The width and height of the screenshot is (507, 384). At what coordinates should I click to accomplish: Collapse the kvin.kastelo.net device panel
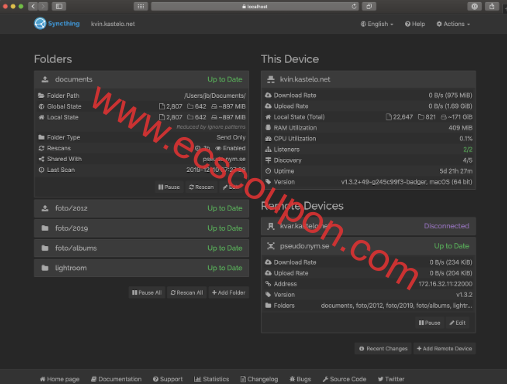pyautogui.click(x=368, y=79)
